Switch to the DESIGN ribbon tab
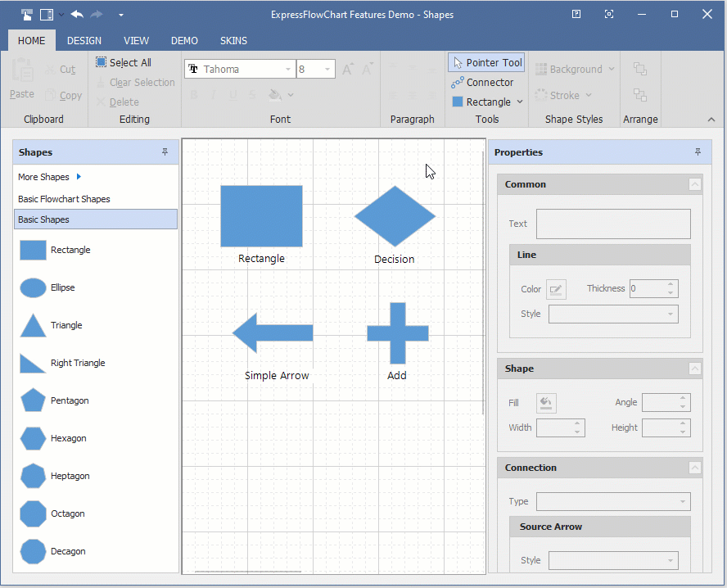 84,40
